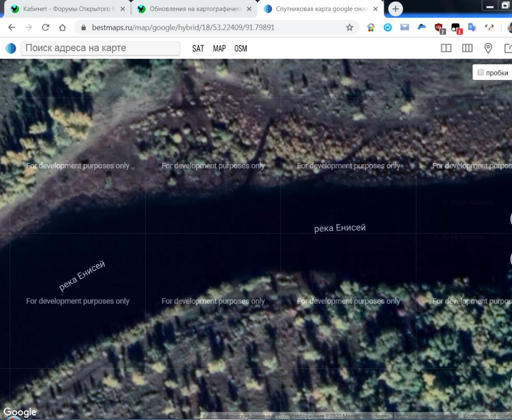The width and height of the screenshot is (512, 420).
Task: Click the share map icon
Action: tap(508, 48)
